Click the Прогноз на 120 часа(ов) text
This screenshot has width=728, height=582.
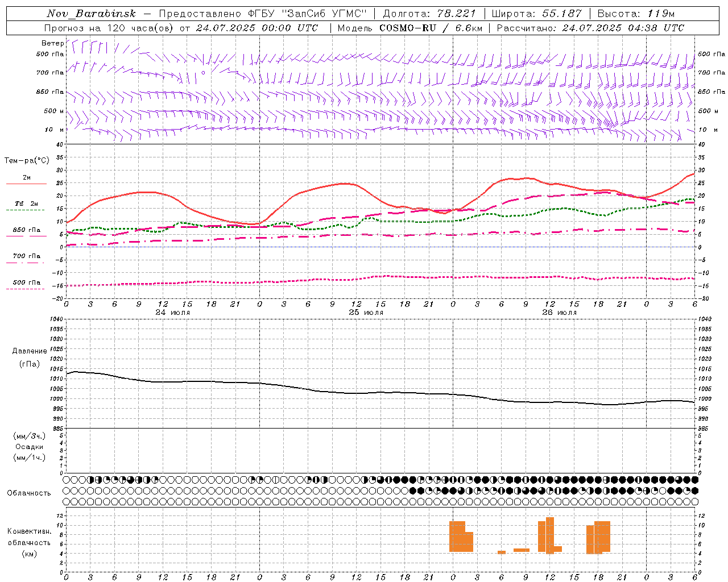tap(110, 28)
